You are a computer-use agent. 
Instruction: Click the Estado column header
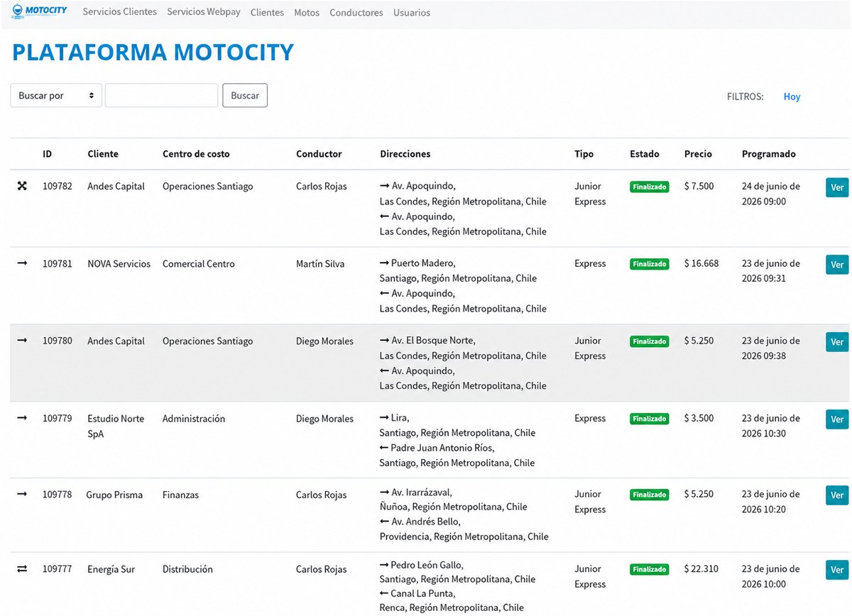[x=644, y=153]
